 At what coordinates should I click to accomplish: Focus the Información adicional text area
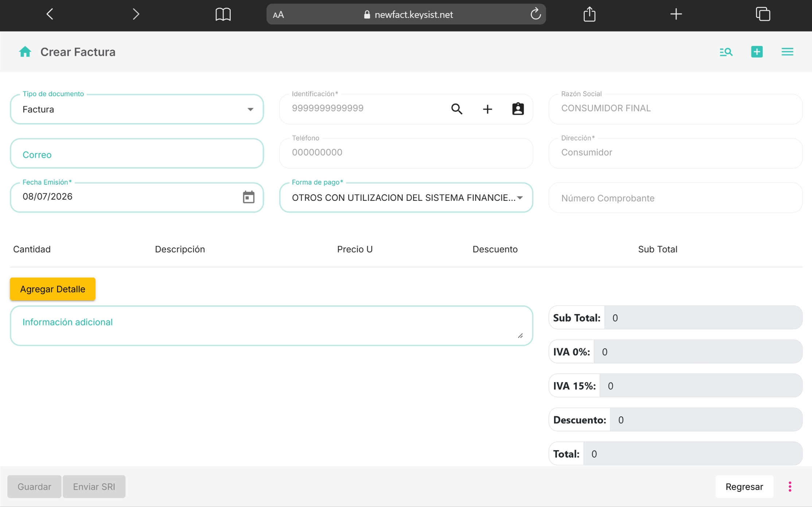click(x=271, y=326)
